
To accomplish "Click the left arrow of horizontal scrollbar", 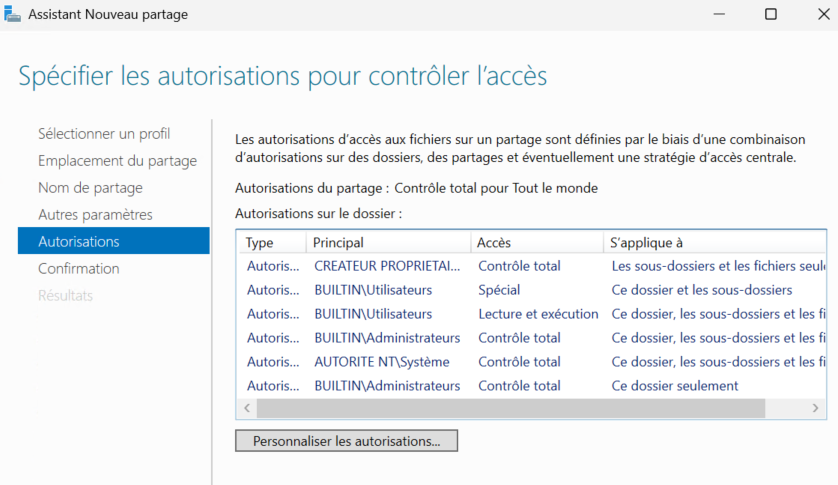I will click(246, 408).
